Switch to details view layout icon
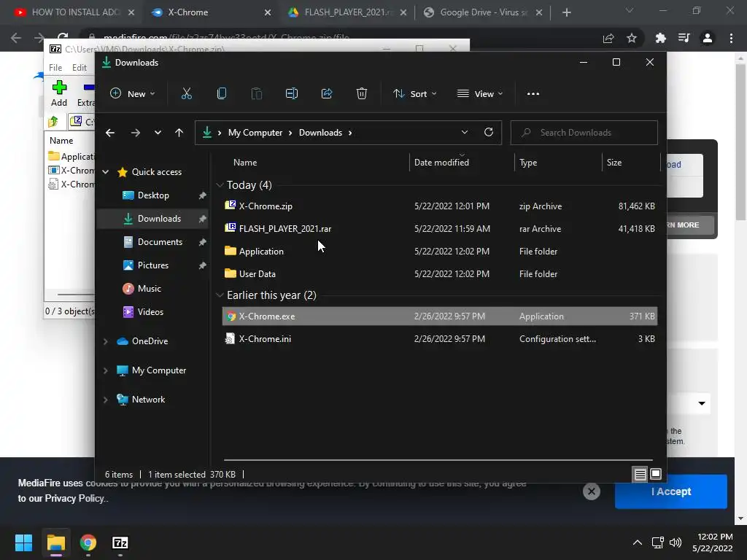The width and height of the screenshot is (747, 560). tap(640, 474)
